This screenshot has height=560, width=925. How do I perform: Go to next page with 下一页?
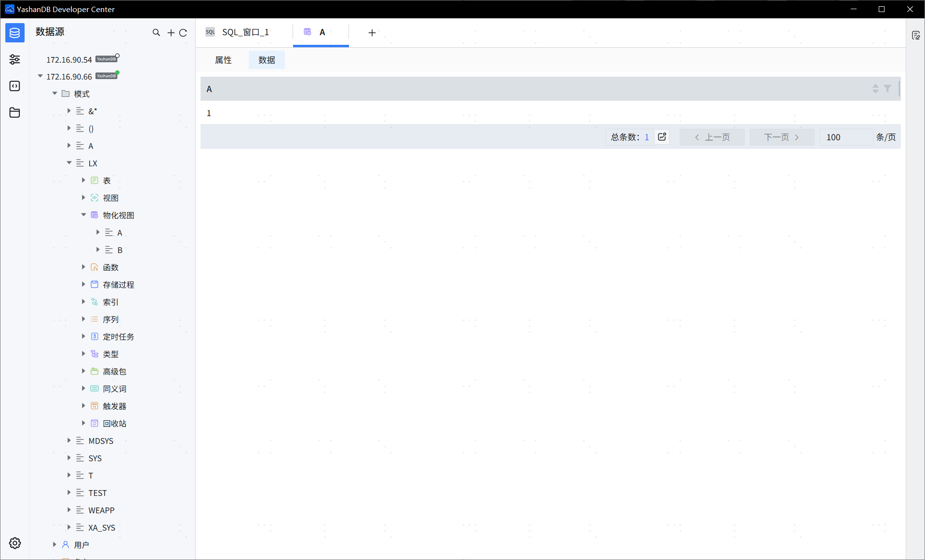tap(781, 137)
